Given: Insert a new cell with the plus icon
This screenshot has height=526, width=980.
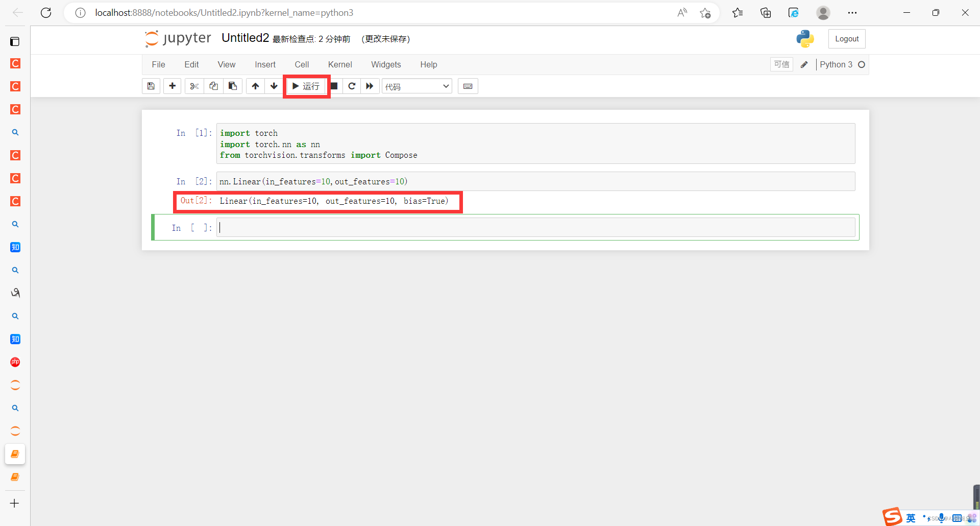Looking at the screenshot, I should (172, 86).
